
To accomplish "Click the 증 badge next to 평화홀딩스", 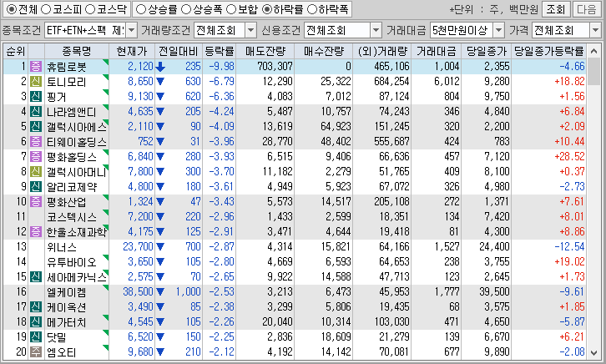I will (x=36, y=157).
